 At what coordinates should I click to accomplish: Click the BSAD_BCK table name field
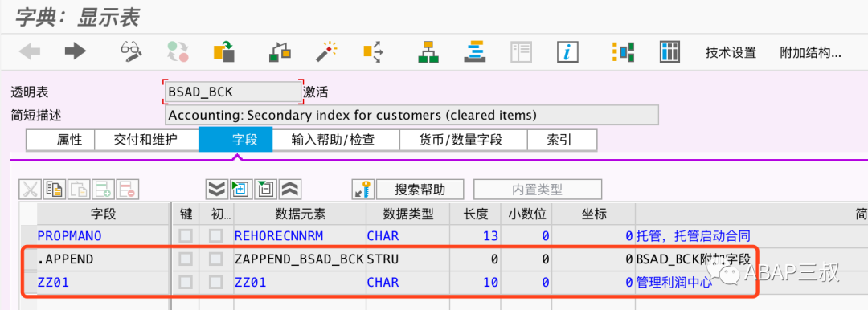coord(233,92)
